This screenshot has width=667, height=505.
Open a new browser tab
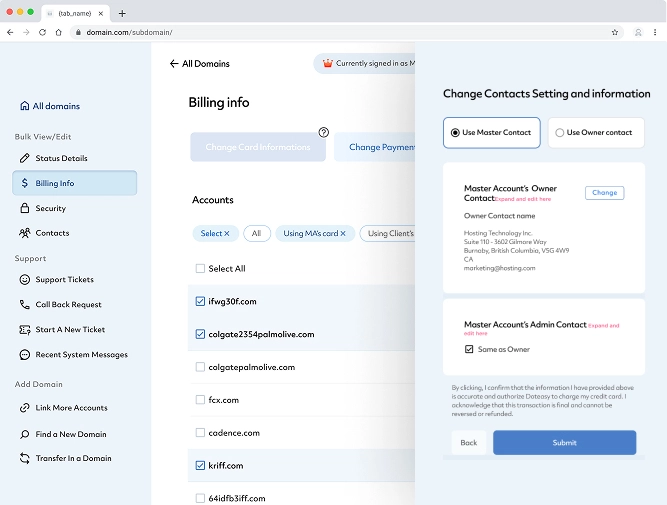(122, 14)
